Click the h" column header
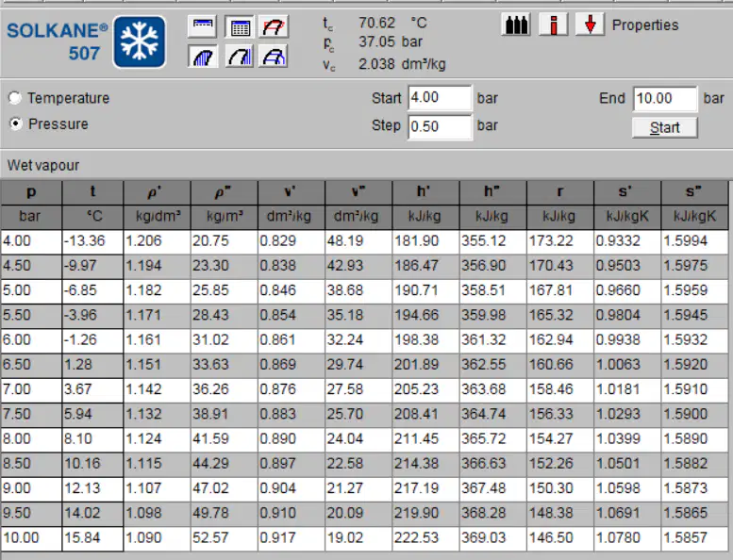733x560 pixels. point(492,192)
